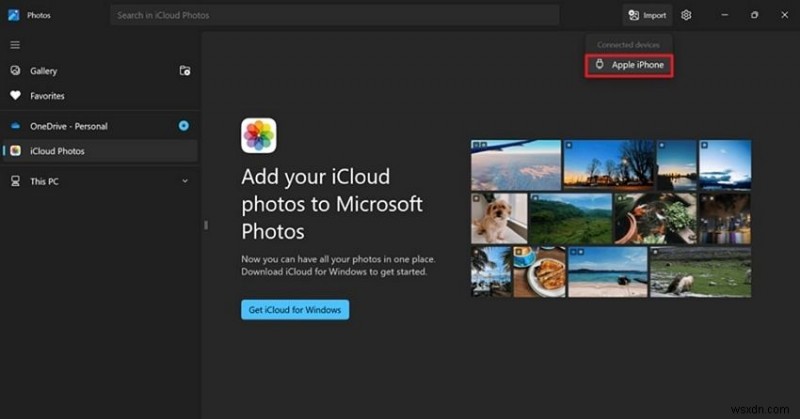Click the night city lights thumbnail

[x=724, y=218]
